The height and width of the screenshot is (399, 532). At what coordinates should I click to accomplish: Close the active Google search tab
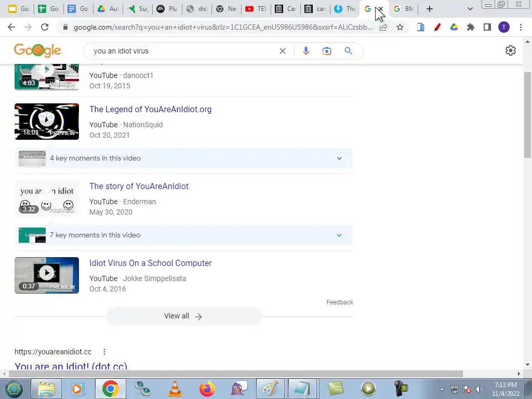[x=381, y=9]
